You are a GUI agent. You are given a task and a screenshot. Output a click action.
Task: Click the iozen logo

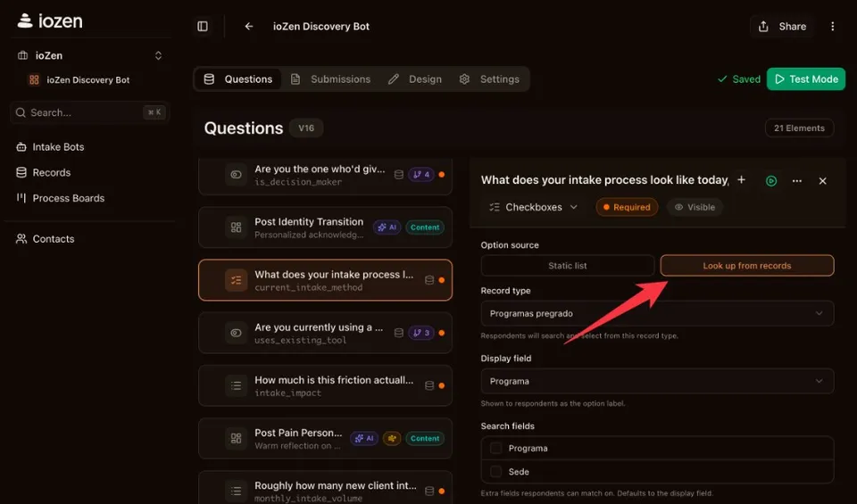50,21
